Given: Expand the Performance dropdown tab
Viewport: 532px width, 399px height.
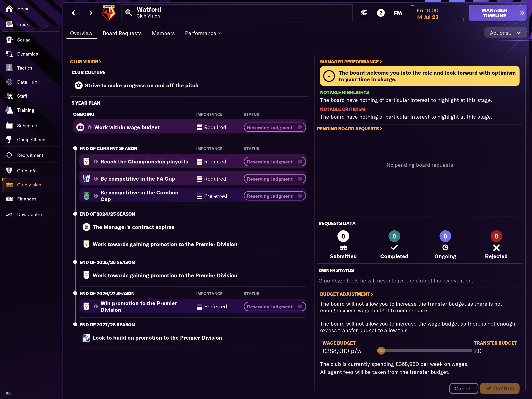Looking at the screenshot, I should tap(203, 33).
